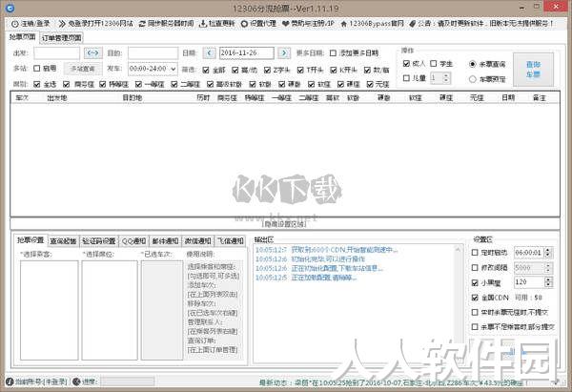Click the 隐藏设置区域 hide settings area bar
Screen dimensions: 572x392
point(285,224)
